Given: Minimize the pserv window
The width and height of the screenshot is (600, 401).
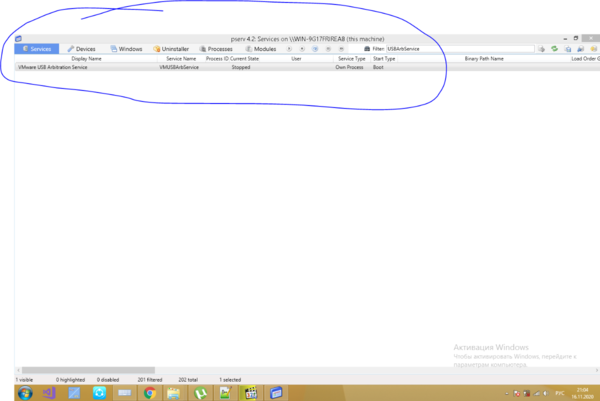Looking at the screenshot, I should click(565, 38).
